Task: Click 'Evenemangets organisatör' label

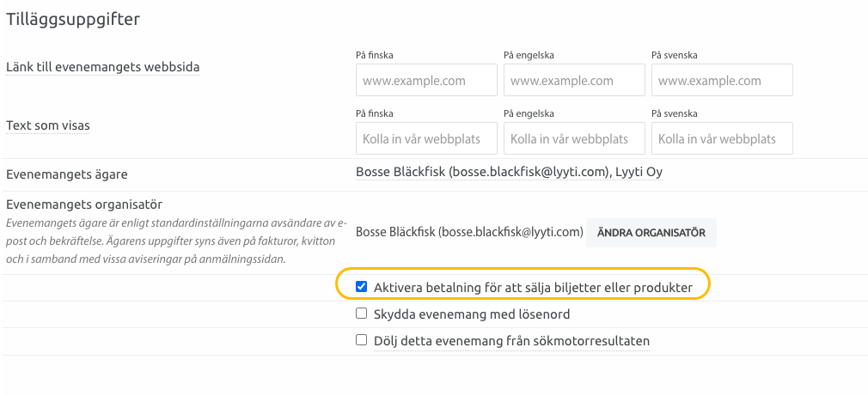Action: click(x=84, y=204)
